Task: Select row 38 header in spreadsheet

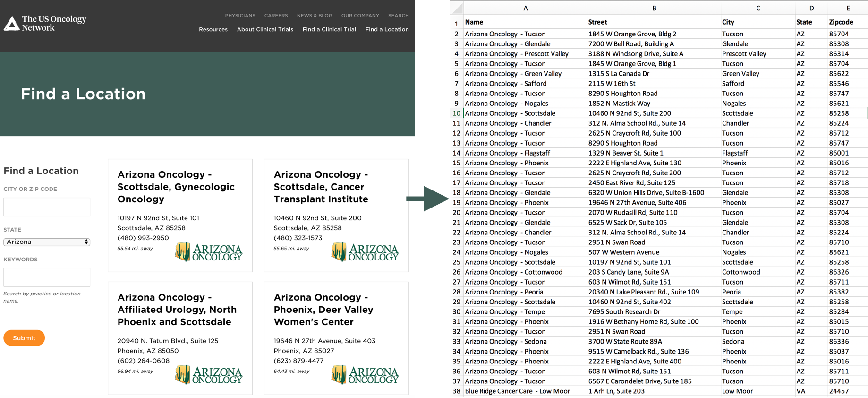Action: [x=457, y=391]
